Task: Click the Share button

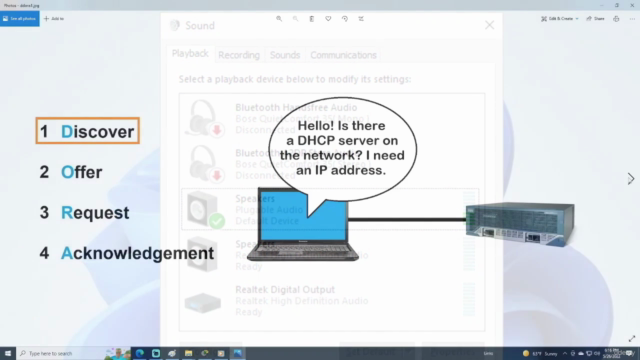Action: [596, 19]
